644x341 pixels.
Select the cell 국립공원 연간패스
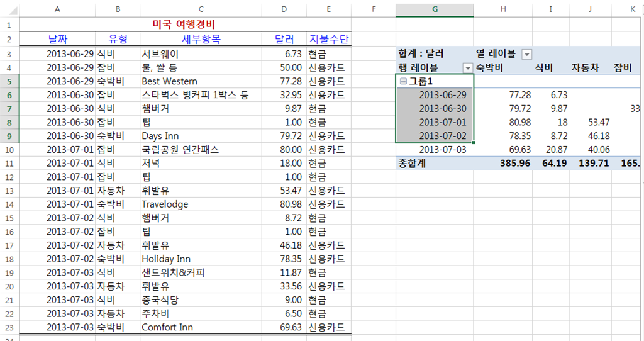coord(201,150)
